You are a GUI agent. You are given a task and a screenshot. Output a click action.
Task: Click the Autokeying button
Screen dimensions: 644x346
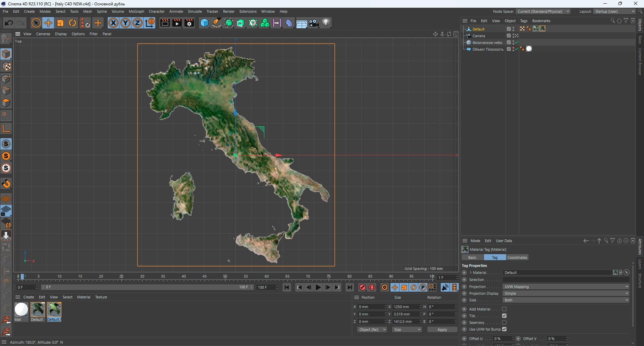coord(372,287)
